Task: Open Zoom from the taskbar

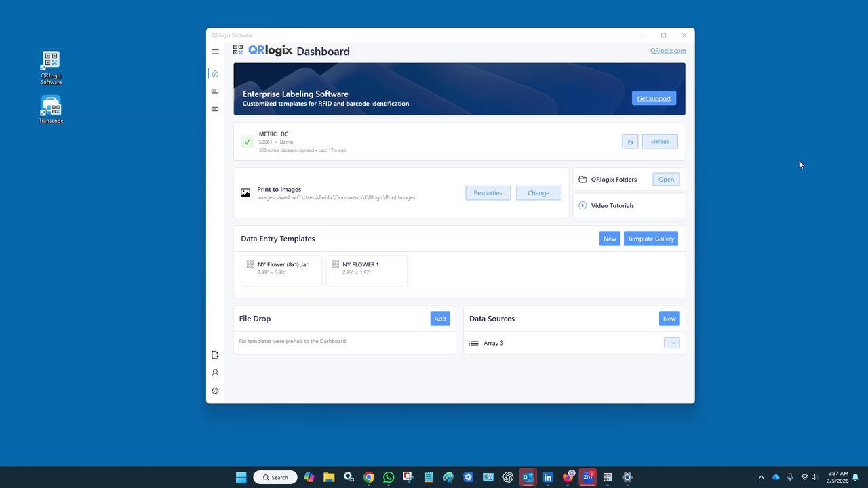Action: 588,477
